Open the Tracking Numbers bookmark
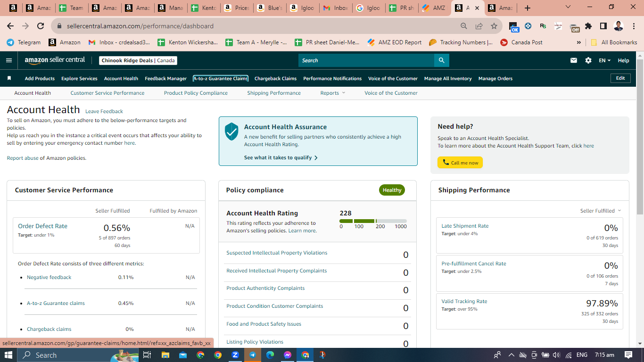644x362 pixels. 461,42
